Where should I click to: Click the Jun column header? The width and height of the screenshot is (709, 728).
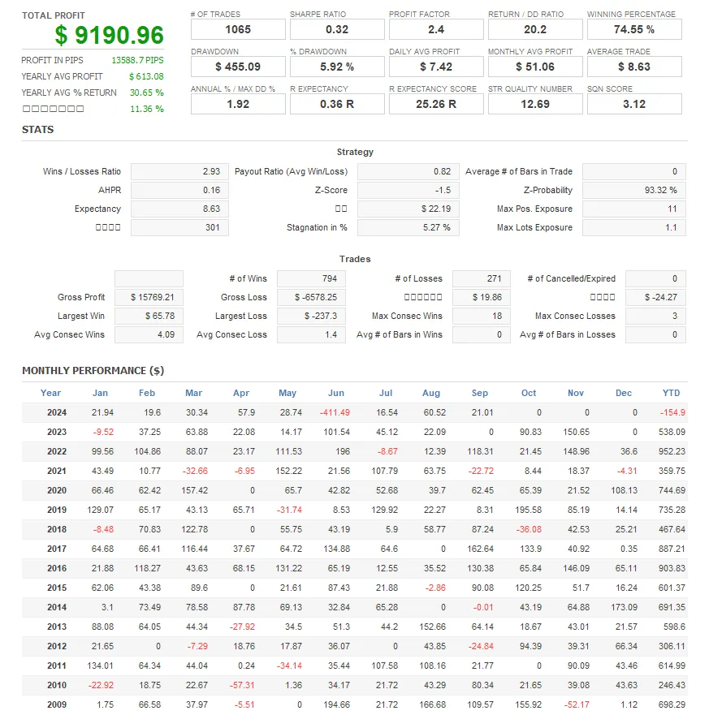pos(335,393)
